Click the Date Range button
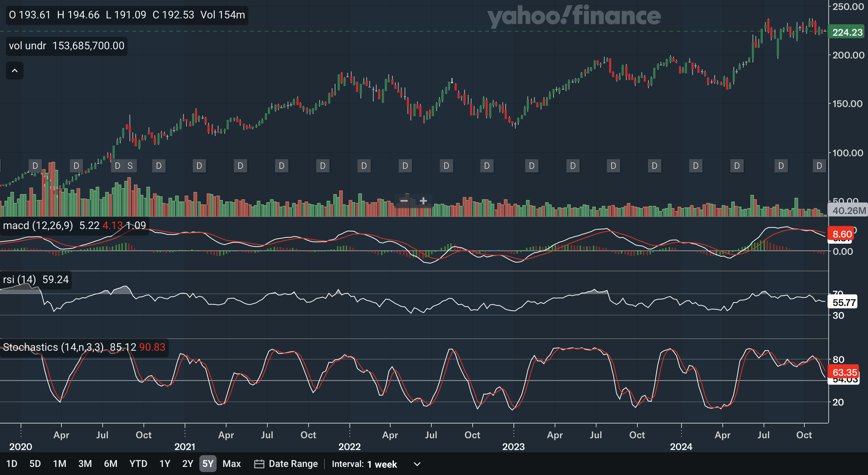Image resolution: width=868 pixels, height=475 pixels. pos(293,464)
